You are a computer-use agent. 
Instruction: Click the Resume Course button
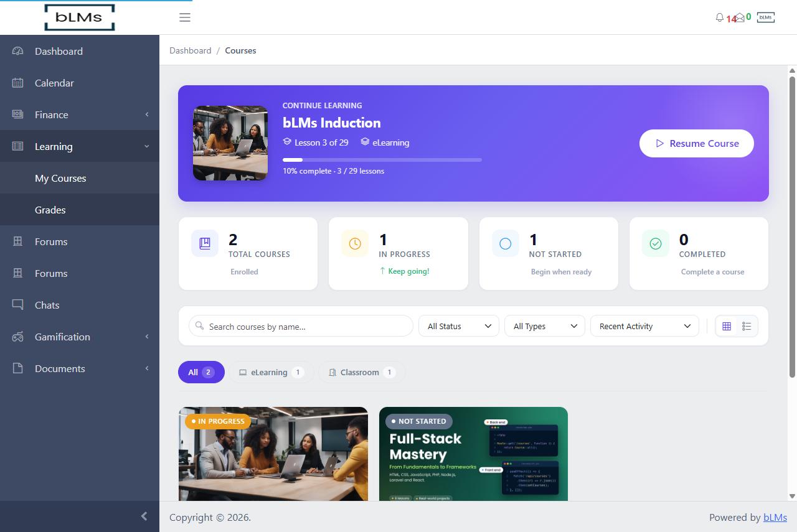pyautogui.click(x=697, y=143)
